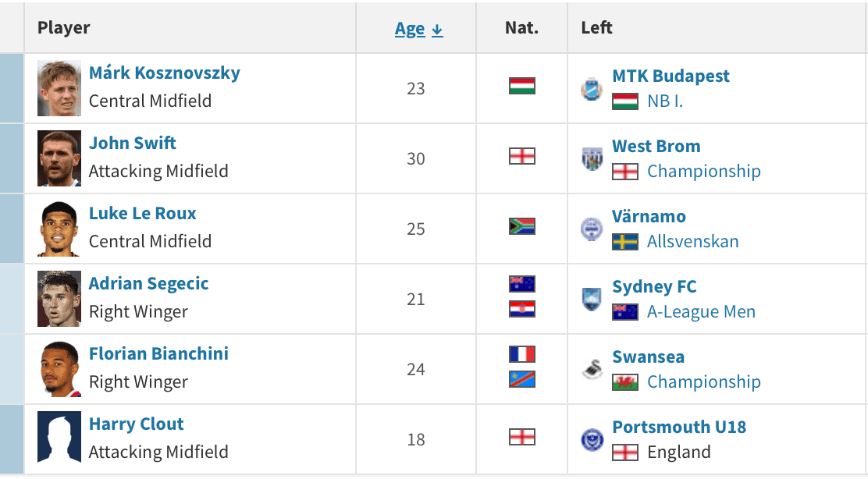Image resolution: width=868 pixels, height=479 pixels.
Task: Open the A-League Men competition link
Action: [702, 312]
